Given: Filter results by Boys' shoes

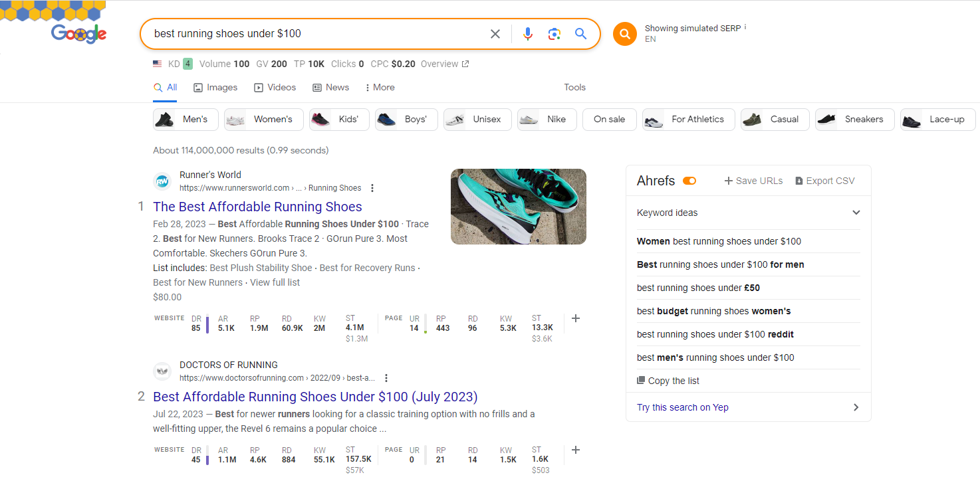Looking at the screenshot, I should coord(406,120).
